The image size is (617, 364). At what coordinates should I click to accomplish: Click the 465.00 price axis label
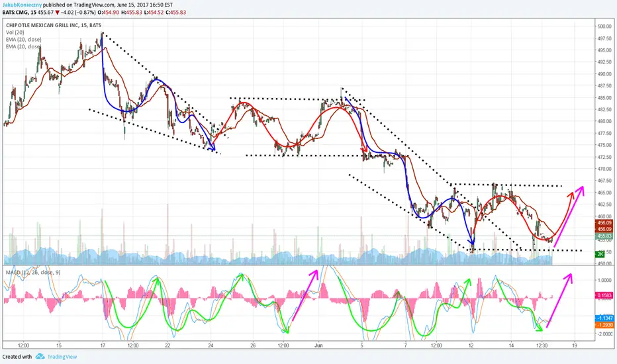[604, 193]
